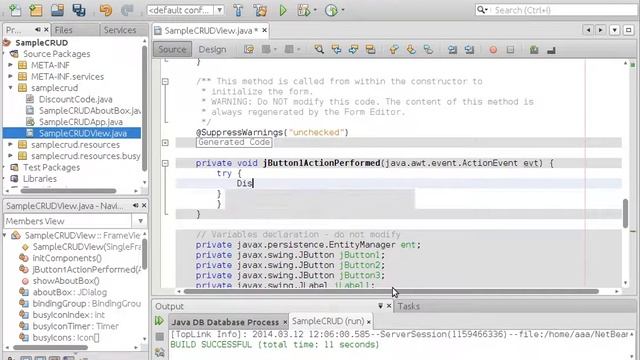Collapse jButton1ActionPerformed method fold marker

165,163
